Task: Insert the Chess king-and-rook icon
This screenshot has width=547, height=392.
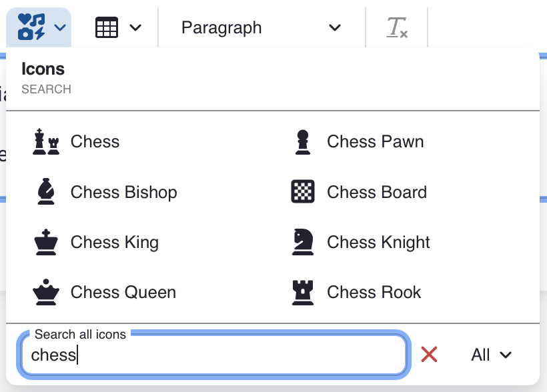Action: 46,142
